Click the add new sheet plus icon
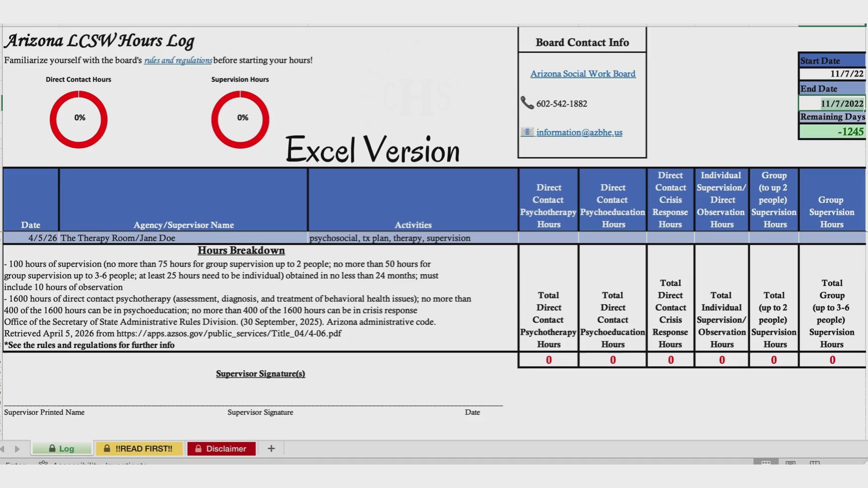This screenshot has width=868, height=488. pyautogui.click(x=271, y=448)
